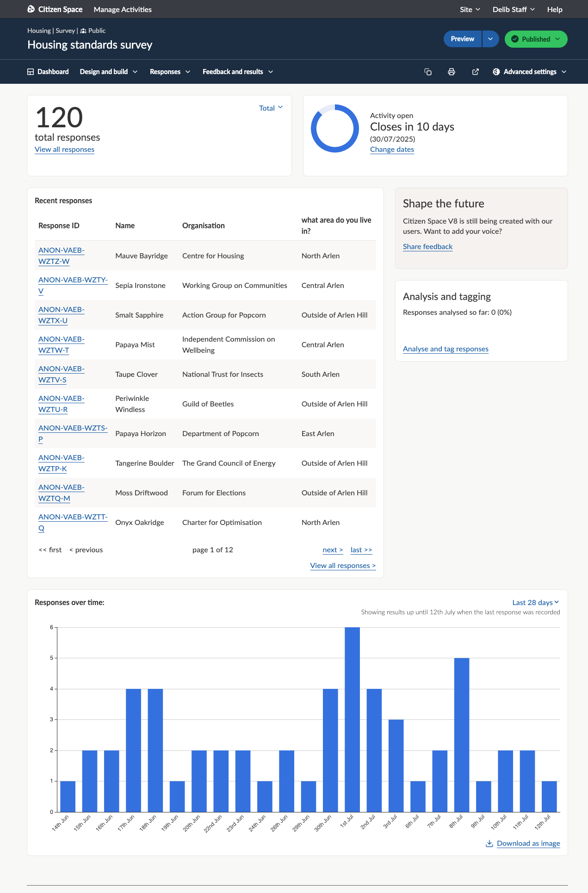
Task: Open response ANON-VAEB-WZTX-U
Action: coord(61,315)
